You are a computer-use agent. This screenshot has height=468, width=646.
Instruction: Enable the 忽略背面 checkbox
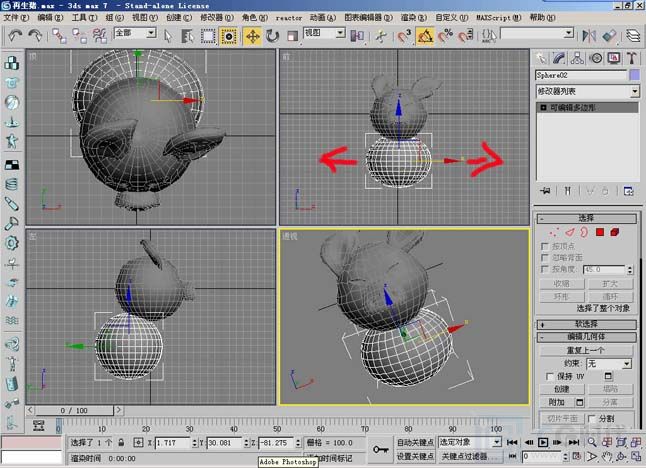tap(544, 258)
